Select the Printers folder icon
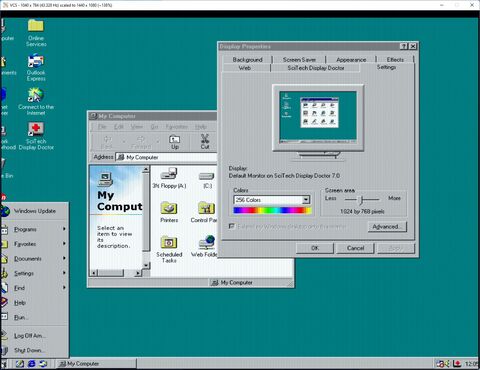The image size is (480, 370). point(169,212)
